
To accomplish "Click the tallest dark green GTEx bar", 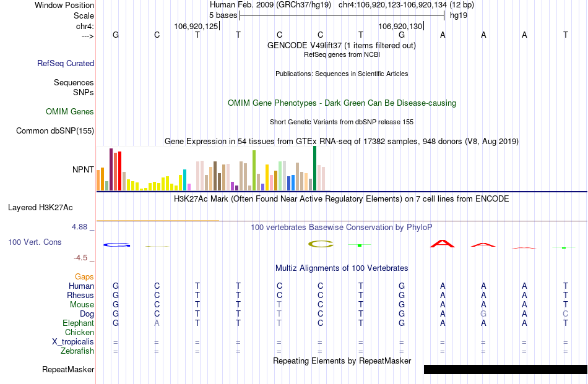I will point(314,169).
